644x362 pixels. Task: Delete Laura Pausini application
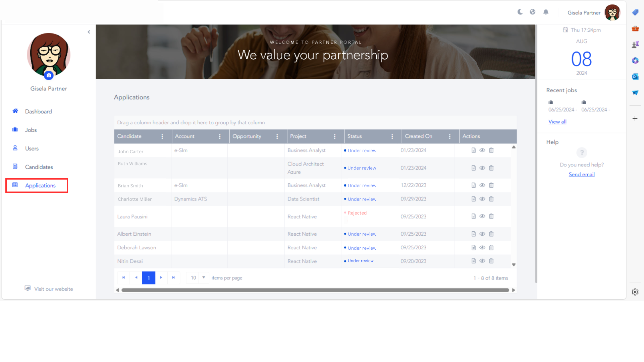coord(491,216)
